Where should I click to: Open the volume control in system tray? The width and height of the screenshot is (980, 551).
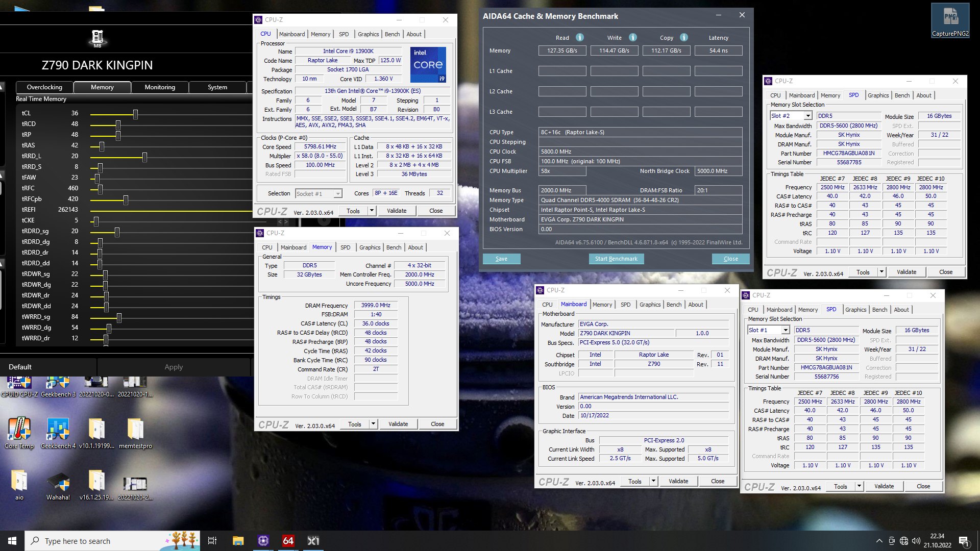click(916, 541)
